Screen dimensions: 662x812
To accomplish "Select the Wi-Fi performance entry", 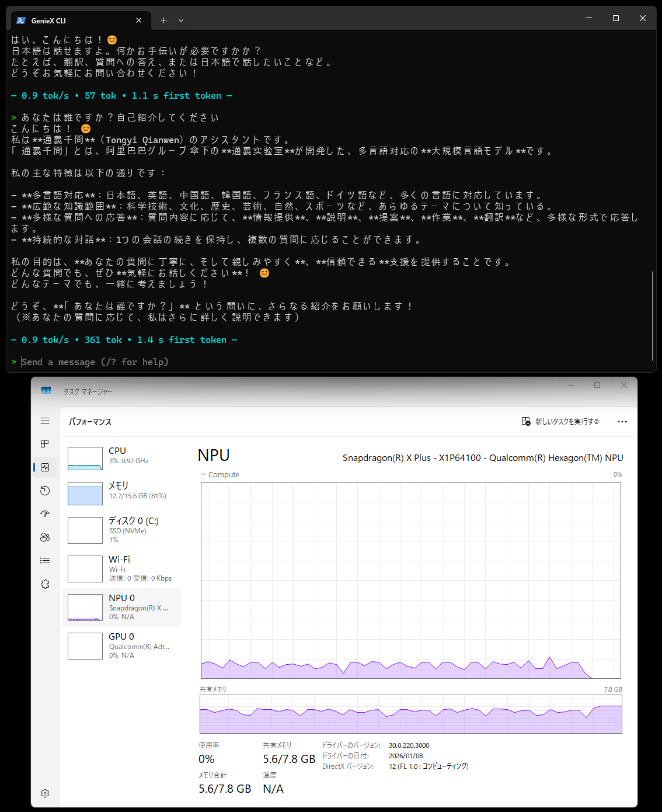I will (x=121, y=569).
